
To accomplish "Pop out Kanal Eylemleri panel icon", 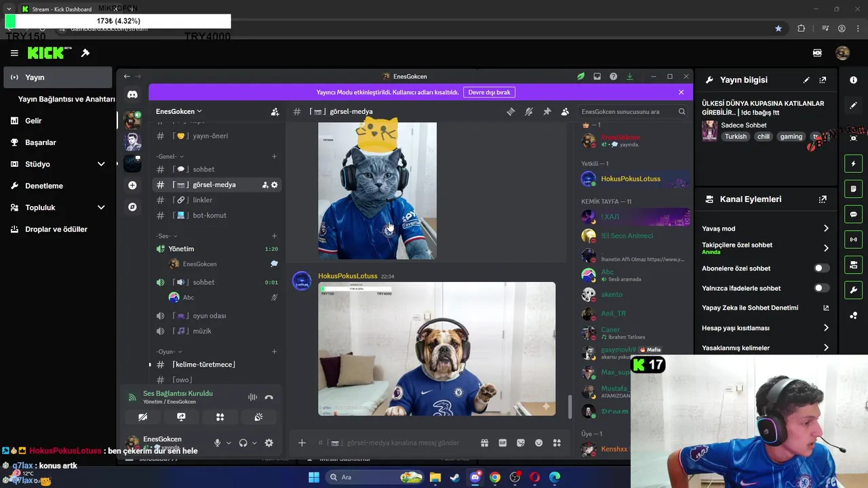I will (823, 199).
